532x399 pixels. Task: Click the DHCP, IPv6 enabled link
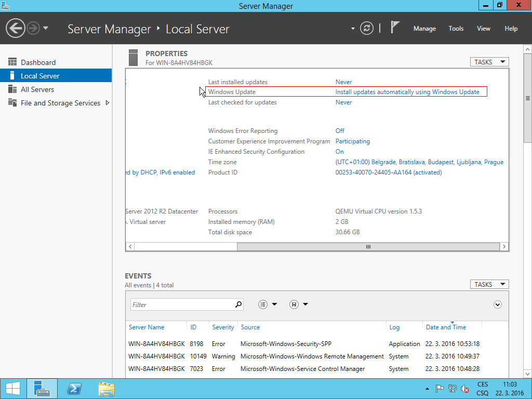[x=160, y=172]
